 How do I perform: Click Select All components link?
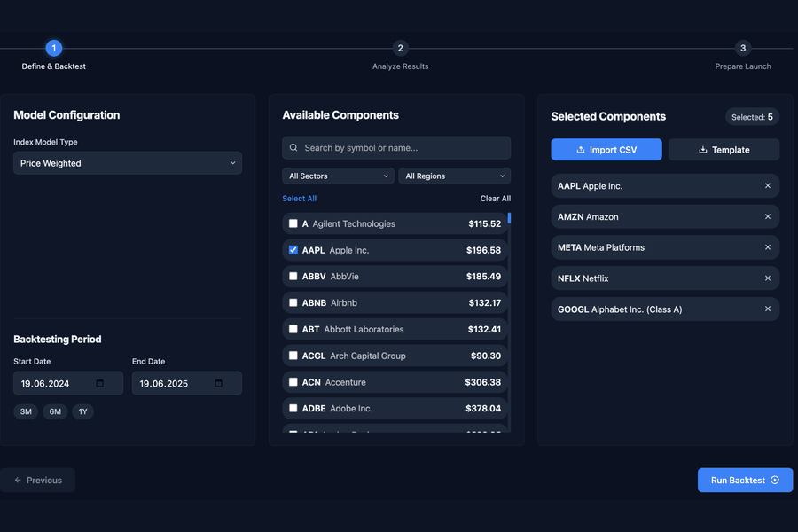(300, 199)
